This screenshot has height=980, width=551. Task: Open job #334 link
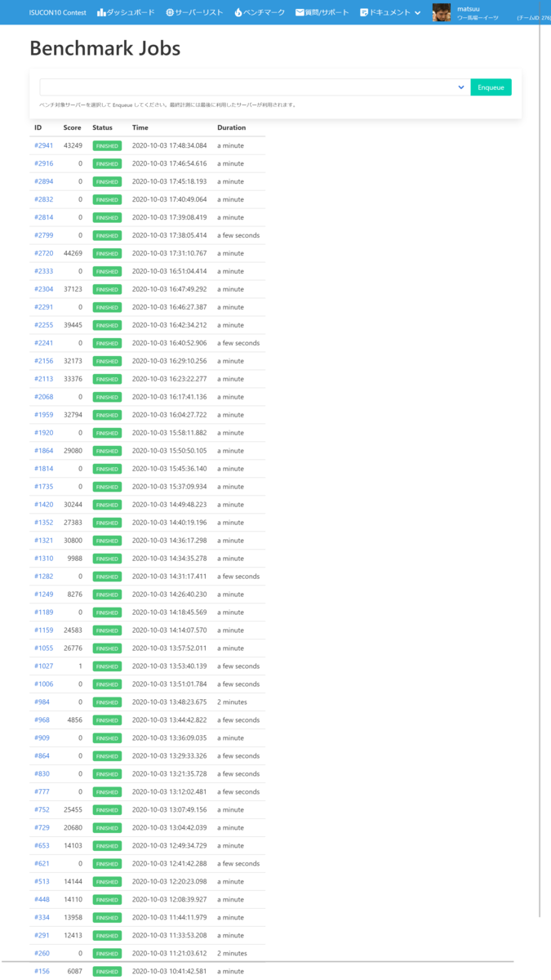tap(42, 918)
